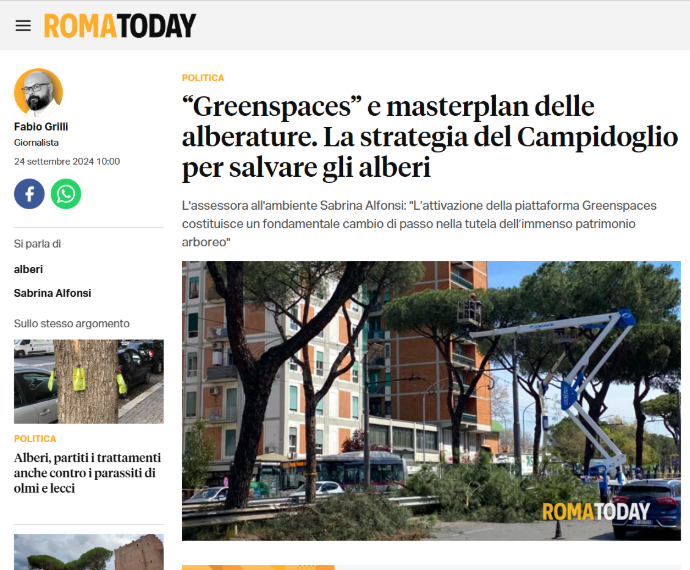Image resolution: width=690 pixels, height=570 pixels.
Task: Open Fabio Grilli's author page
Action: click(41, 127)
